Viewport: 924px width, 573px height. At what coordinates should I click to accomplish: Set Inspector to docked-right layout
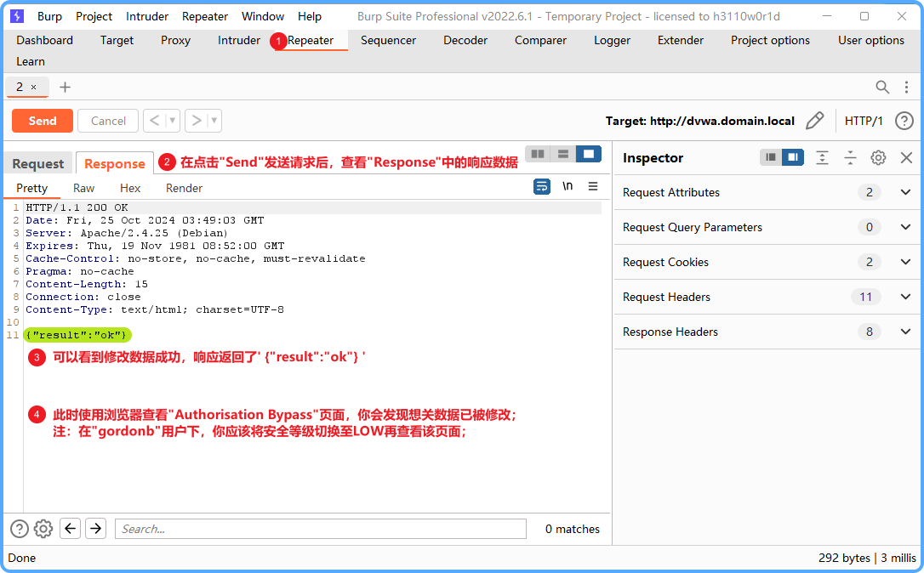pyautogui.click(x=793, y=157)
